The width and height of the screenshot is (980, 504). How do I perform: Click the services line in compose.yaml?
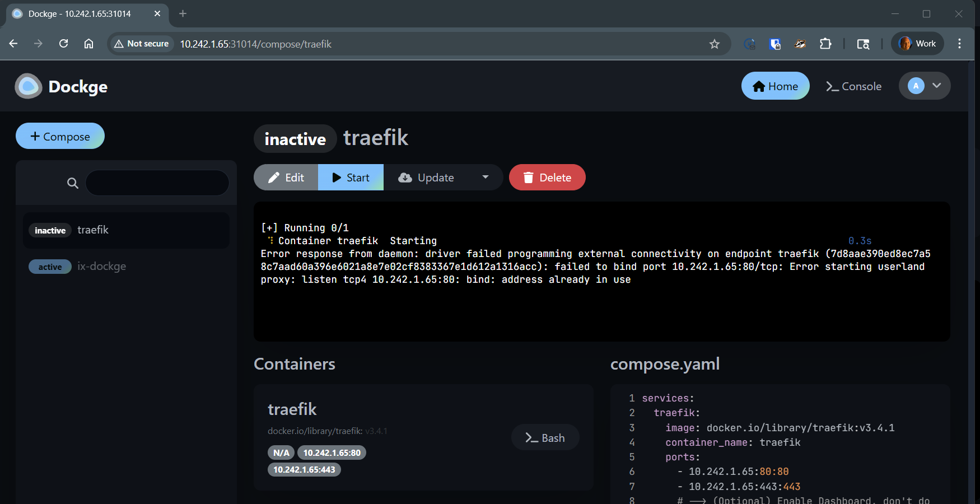coord(668,398)
